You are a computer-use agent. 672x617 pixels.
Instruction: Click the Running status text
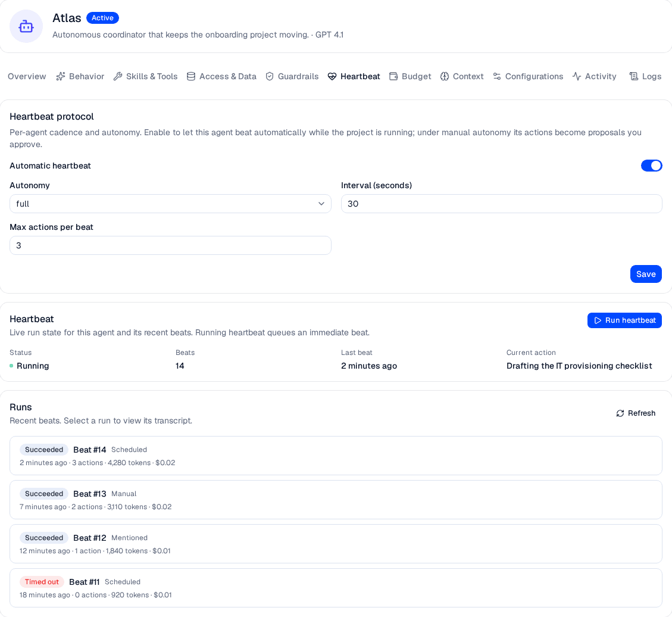33,366
